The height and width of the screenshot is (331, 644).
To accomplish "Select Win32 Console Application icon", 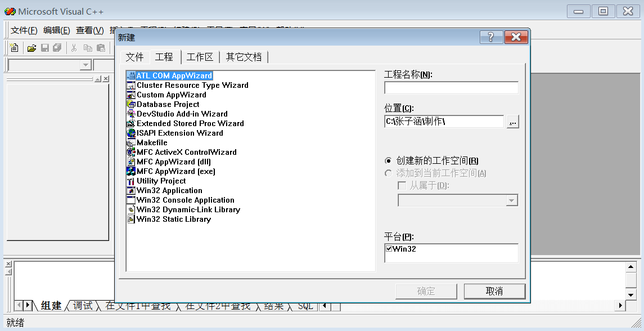I will [x=131, y=200].
